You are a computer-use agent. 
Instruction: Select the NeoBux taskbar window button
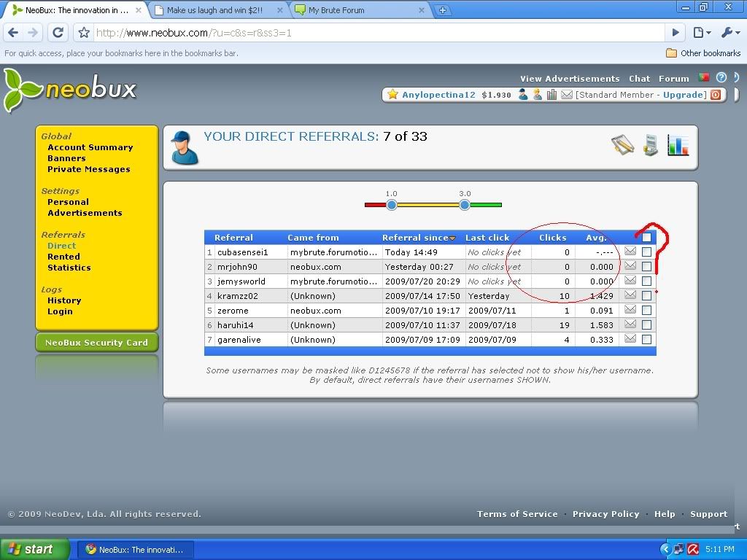click(x=136, y=550)
